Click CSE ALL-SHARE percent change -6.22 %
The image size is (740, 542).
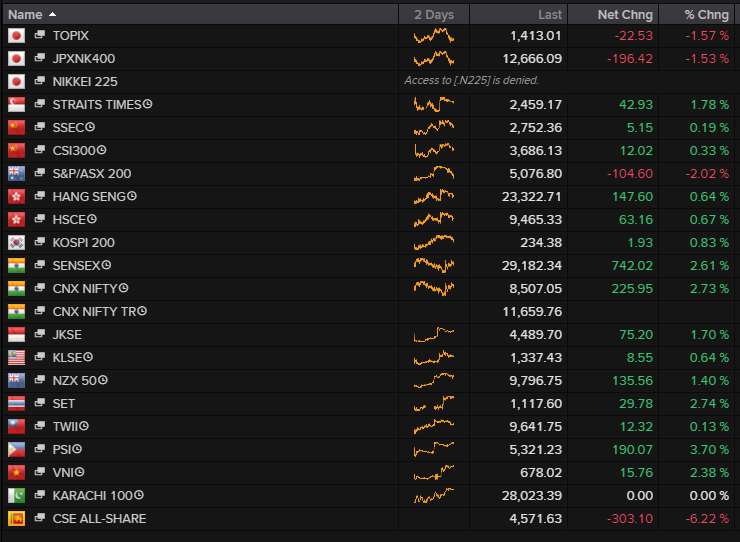(x=707, y=519)
